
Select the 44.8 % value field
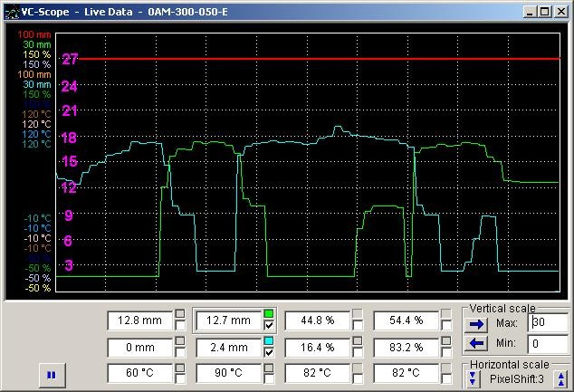[x=317, y=320]
